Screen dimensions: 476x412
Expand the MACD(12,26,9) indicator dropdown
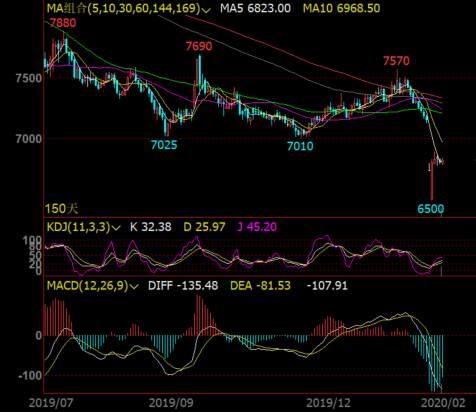pyautogui.click(x=135, y=286)
